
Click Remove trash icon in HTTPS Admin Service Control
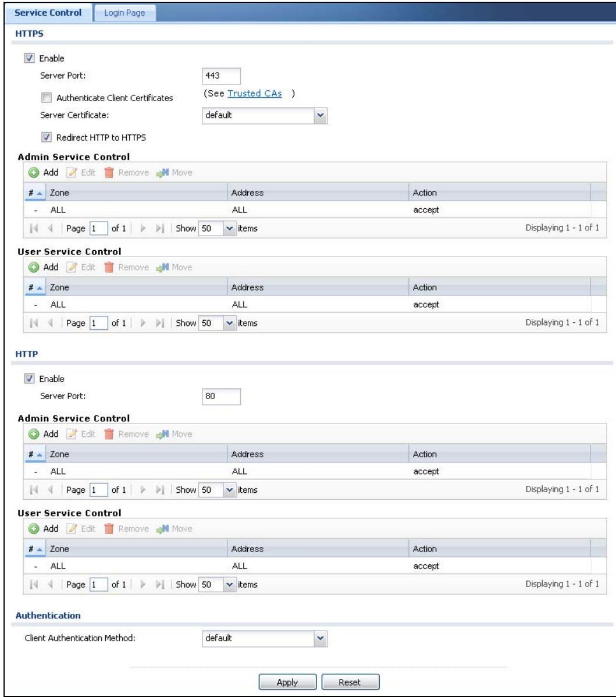109,172
